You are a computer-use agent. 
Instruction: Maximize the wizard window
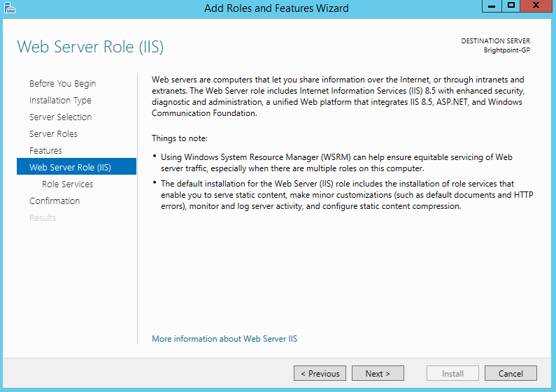coord(511,6)
